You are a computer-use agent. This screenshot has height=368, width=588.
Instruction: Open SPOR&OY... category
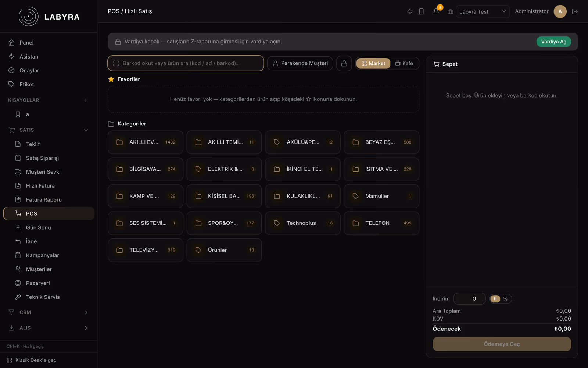(x=224, y=223)
